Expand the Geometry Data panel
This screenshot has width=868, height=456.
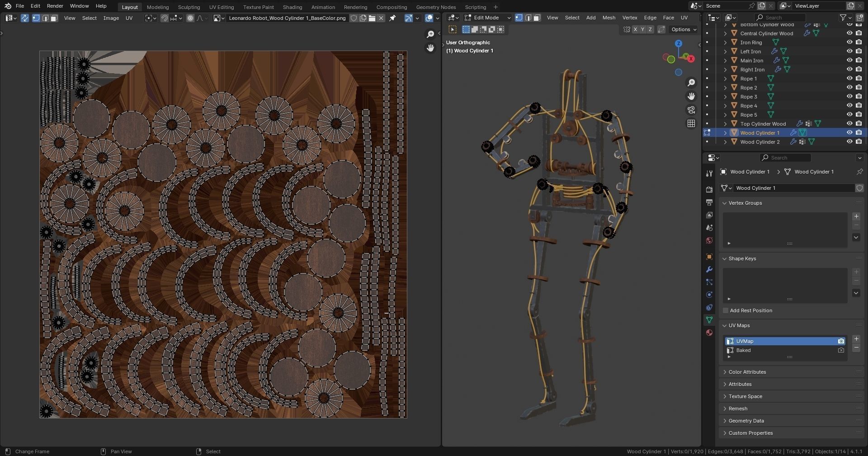click(724, 421)
